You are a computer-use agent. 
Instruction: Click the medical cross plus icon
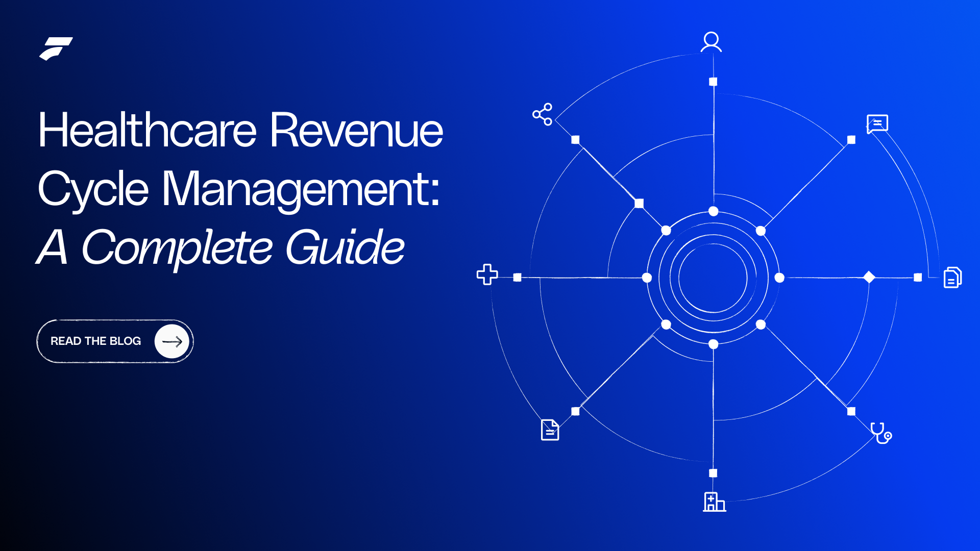[x=487, y=274]
